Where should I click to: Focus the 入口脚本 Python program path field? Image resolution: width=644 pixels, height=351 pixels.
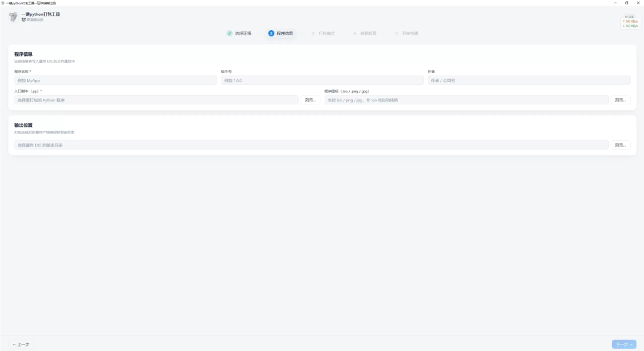156,100
